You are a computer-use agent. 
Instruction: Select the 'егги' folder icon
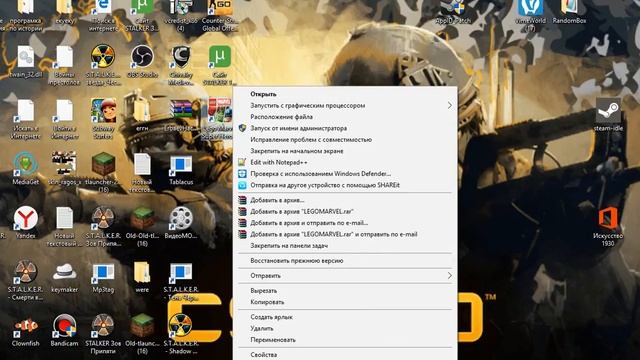(x=142, y=110)
